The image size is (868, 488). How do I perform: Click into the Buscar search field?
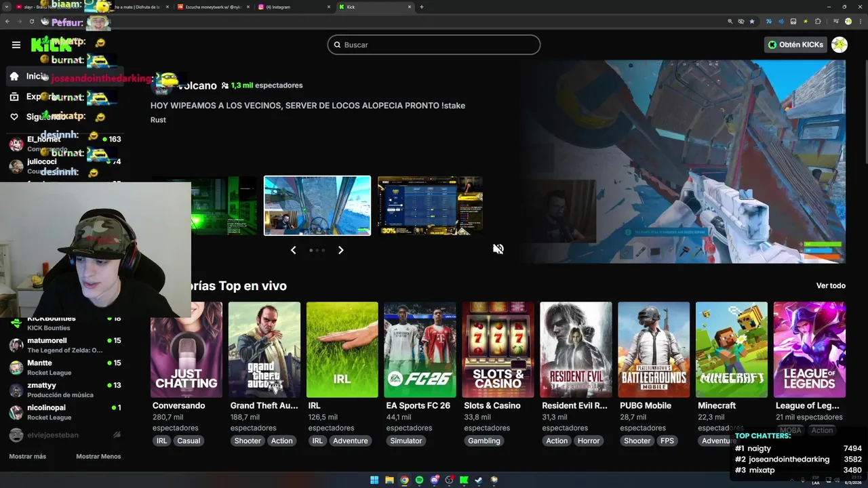click(x=434, y=45)
